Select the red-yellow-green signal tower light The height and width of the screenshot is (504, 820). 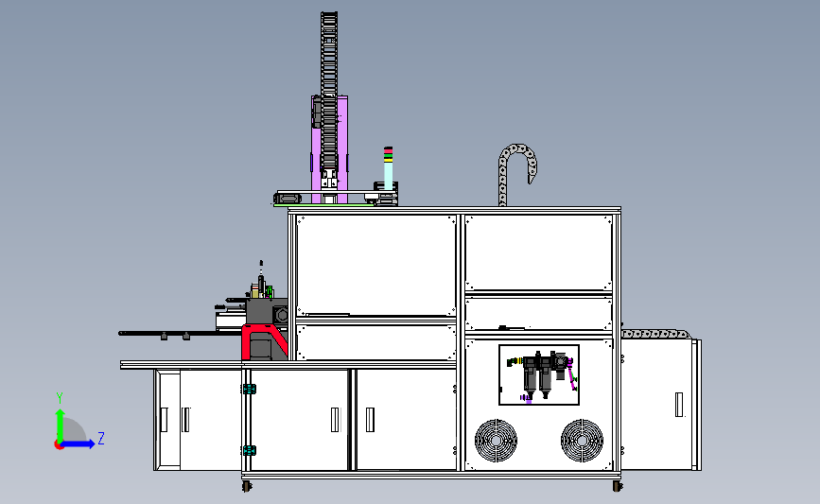(x=388, y=168)
